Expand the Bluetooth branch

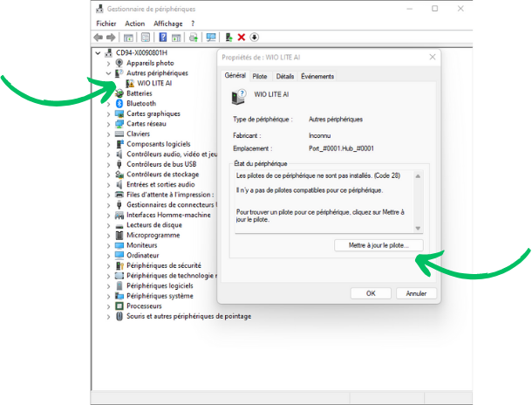(108, 104)
